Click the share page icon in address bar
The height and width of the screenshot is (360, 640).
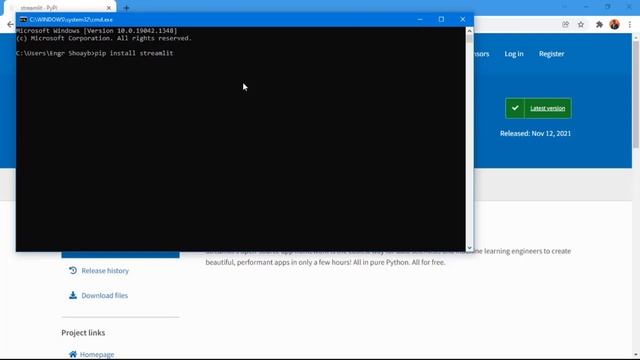click(x=565, y=24)
